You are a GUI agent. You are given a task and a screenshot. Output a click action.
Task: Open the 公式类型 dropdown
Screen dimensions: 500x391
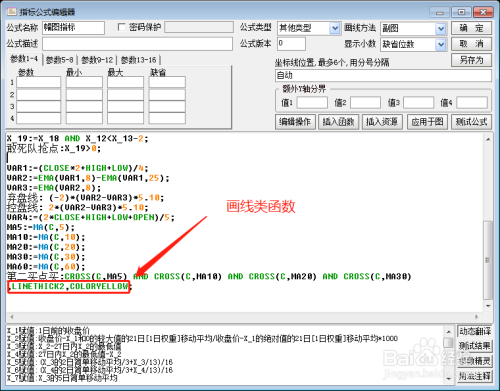pos(335,28)
